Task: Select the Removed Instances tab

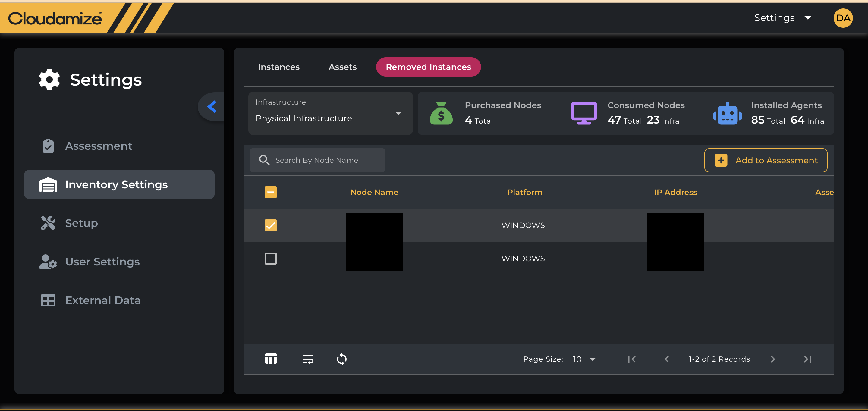Action: pos(428,67)
